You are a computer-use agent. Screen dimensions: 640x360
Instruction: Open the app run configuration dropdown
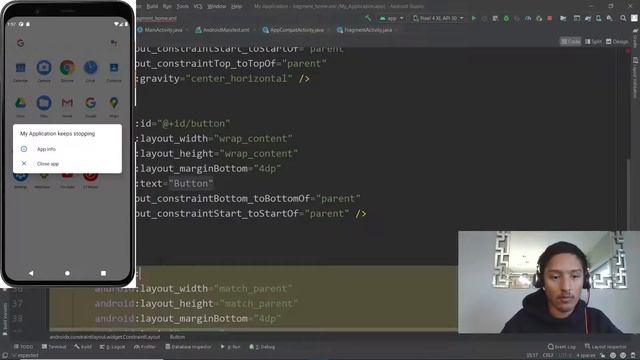[391, 18]
